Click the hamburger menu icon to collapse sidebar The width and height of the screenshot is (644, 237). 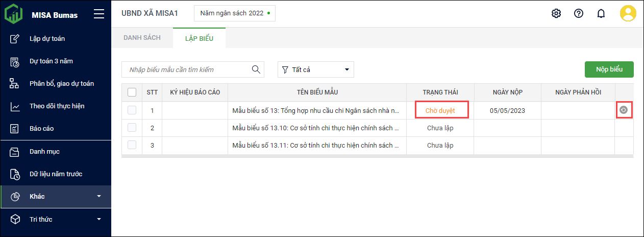[99, 14]
